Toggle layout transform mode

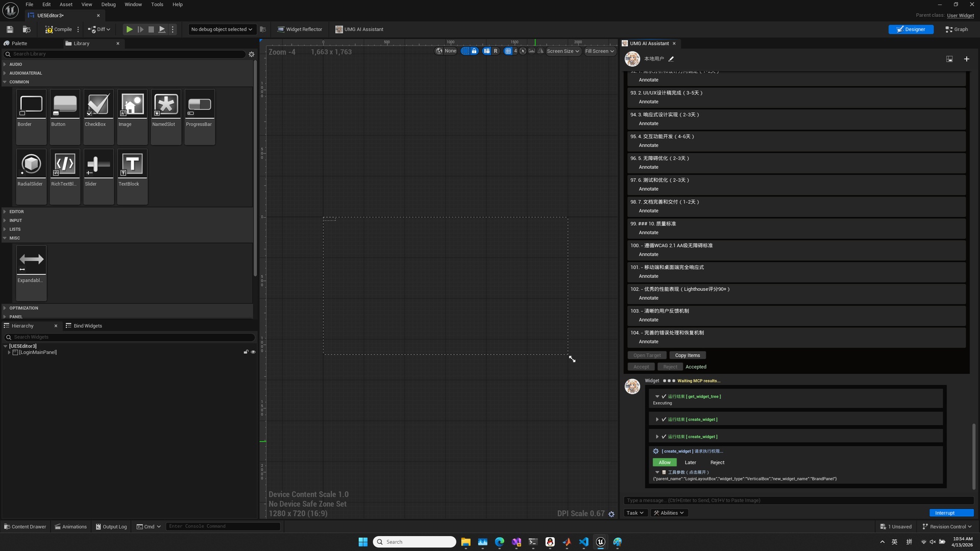(486, 51)
